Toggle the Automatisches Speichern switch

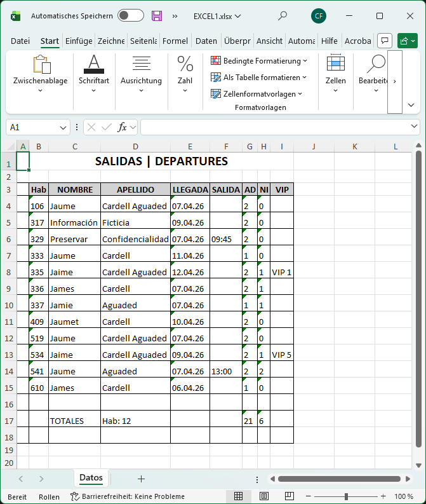point(130,16)
